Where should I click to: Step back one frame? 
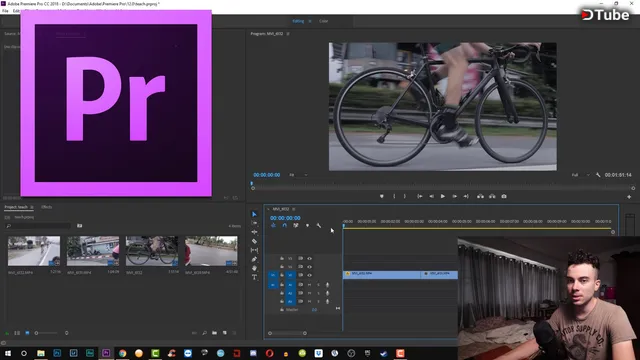point(431,196)
